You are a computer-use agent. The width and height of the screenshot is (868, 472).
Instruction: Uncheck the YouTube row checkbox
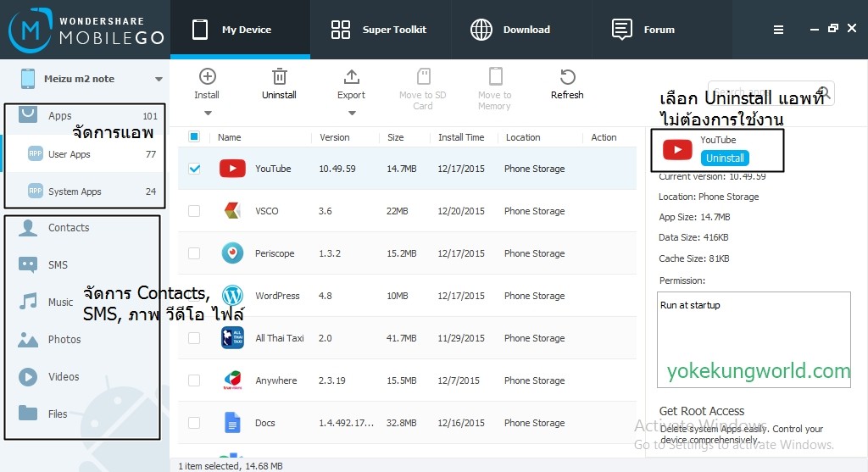pyautogui.click(x=194, y=169)
